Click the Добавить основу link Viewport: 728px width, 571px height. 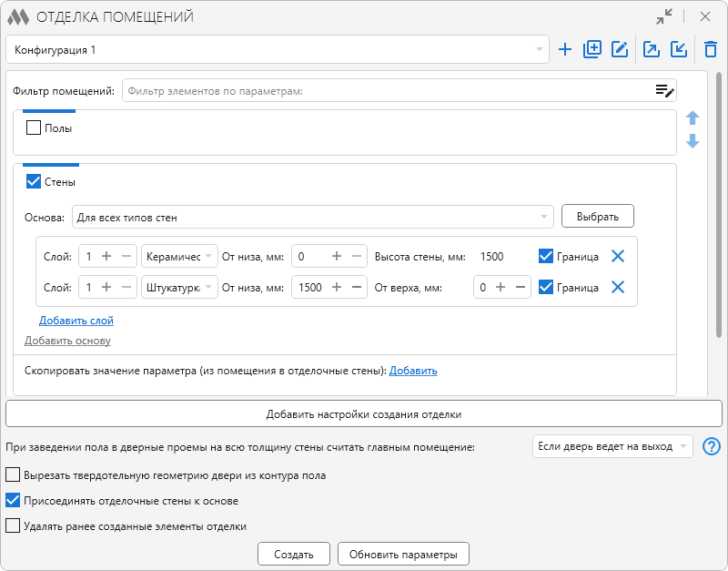click(67, 341)
